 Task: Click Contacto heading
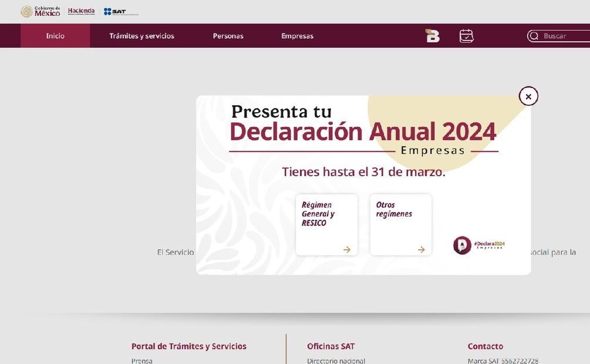(x=486, y=346)
